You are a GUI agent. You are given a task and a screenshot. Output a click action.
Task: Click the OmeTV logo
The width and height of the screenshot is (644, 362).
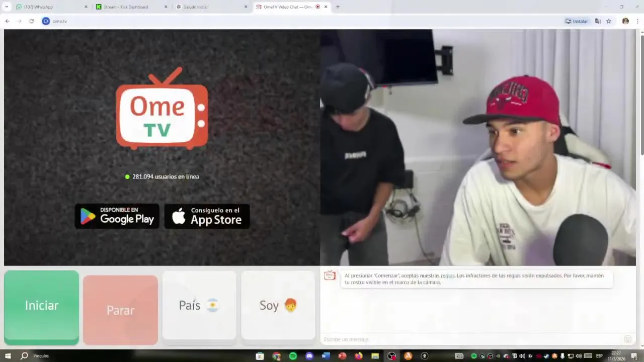point(162,108)
